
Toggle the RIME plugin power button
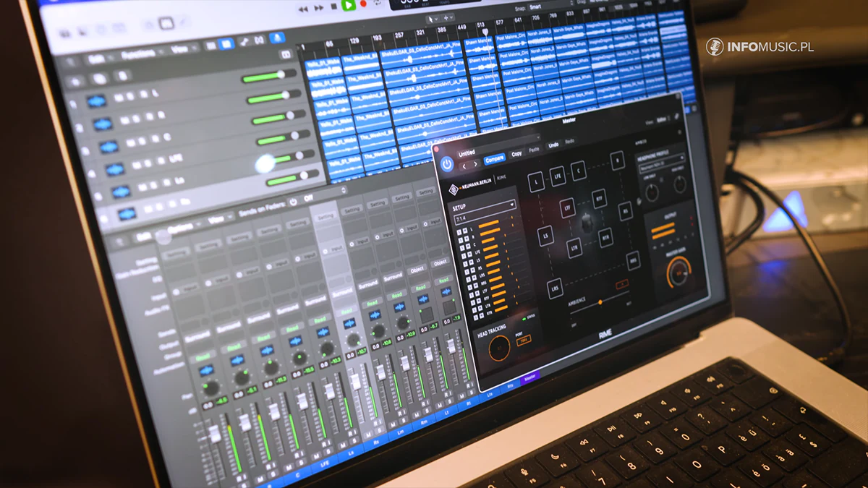(447, 166)
